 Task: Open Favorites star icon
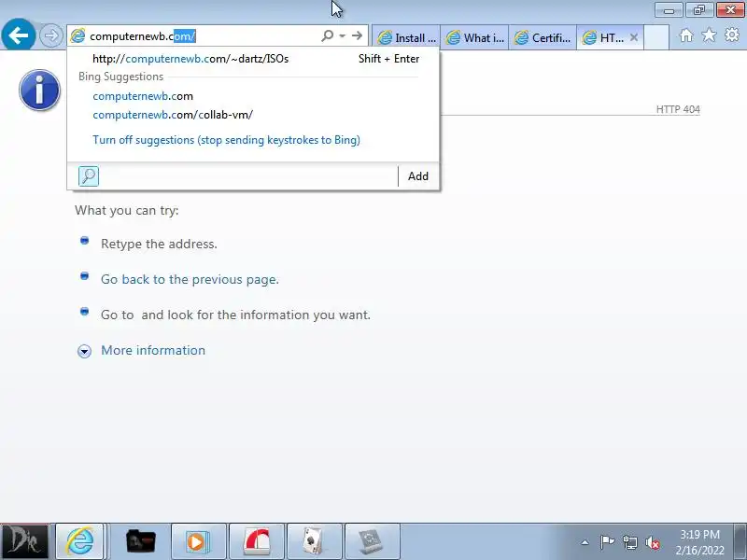(x=709, y=35)
